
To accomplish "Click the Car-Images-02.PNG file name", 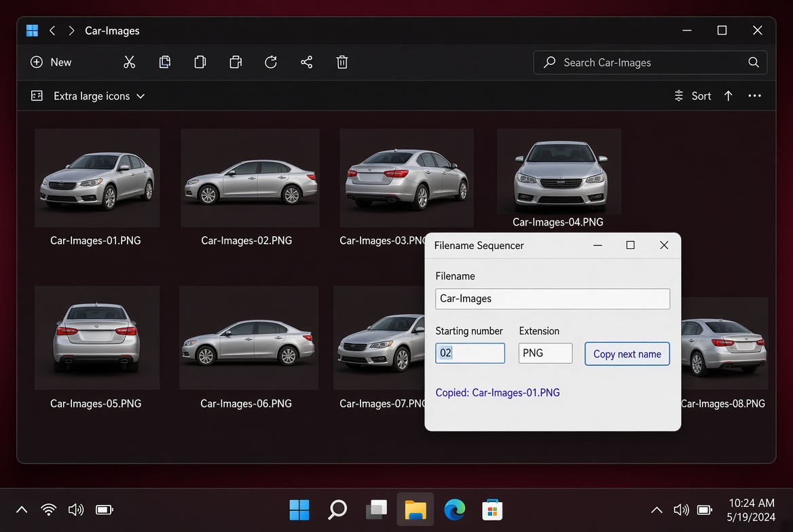I will pos(247,241).
